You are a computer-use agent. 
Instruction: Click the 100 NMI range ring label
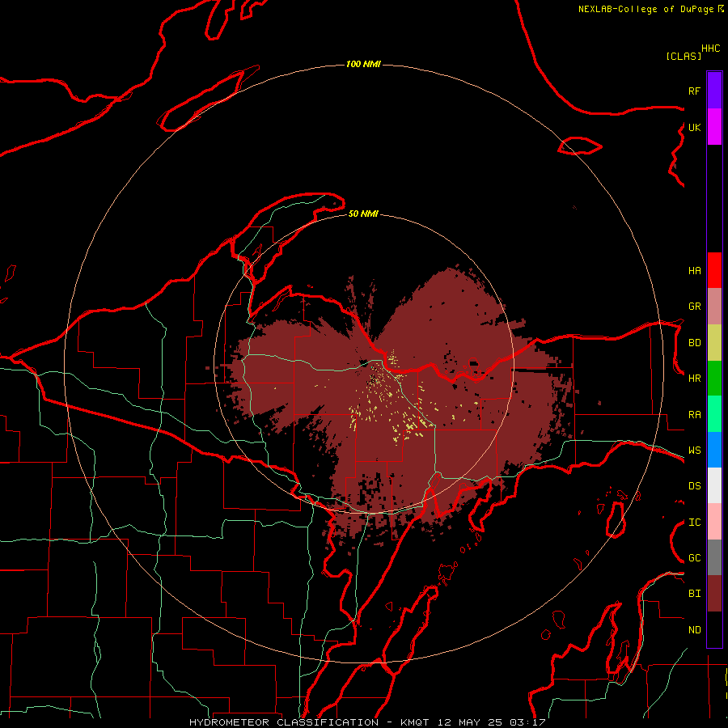(363, 64)
